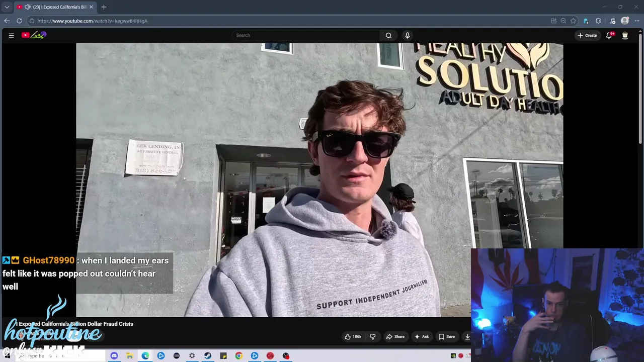Open the apps grid icon in address bar

click(554, 21)
